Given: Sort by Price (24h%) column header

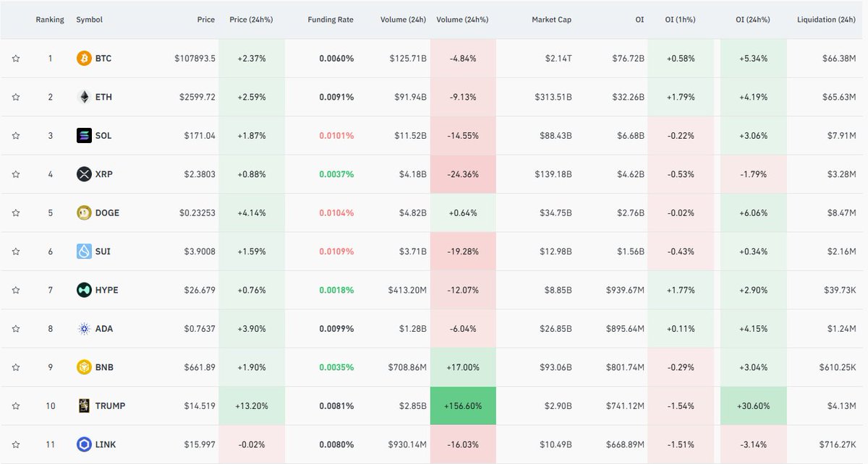Looking at the screenshot, I should pyautogui.click(x=251, y=20).
